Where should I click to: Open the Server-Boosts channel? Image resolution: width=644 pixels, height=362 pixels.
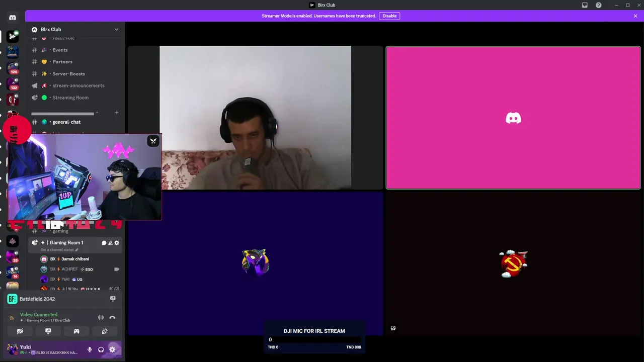pyautogui.click(x=74, y=74)
